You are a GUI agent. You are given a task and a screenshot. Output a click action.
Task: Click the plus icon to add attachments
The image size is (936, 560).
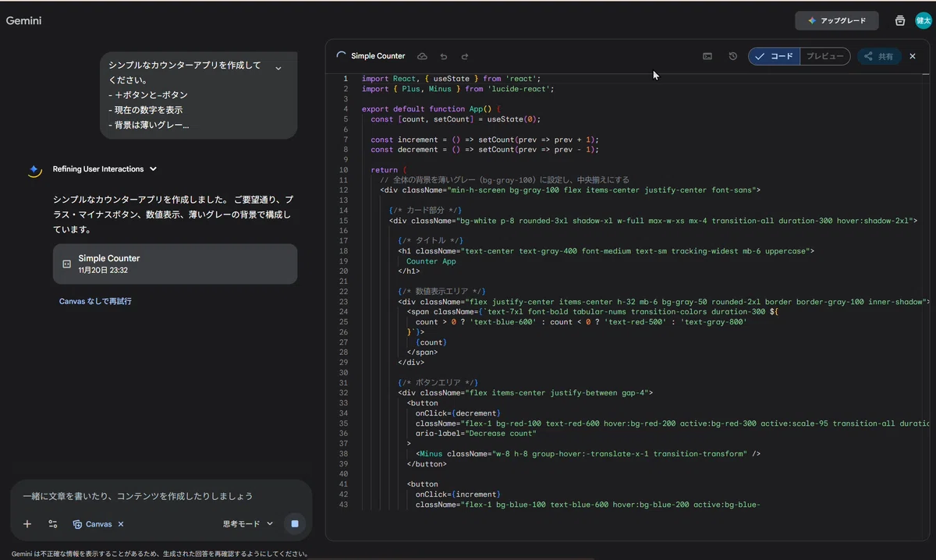coord(27,524)
